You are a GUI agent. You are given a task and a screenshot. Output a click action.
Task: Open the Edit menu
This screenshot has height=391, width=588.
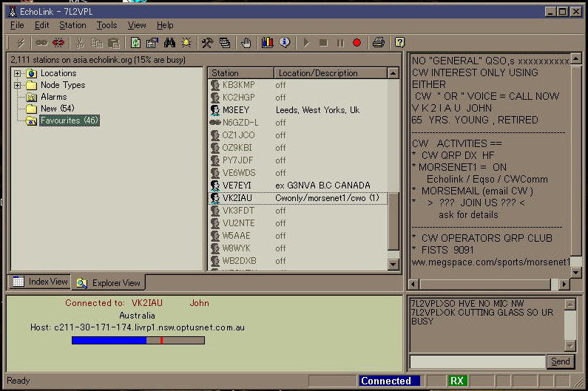click(41, 25)
